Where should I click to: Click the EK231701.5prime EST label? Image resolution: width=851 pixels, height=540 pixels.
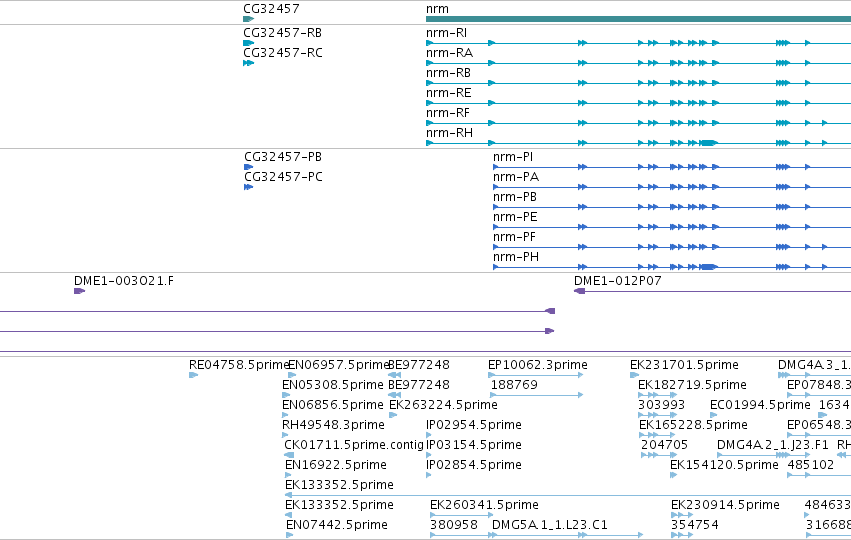[x=684, y=365]
